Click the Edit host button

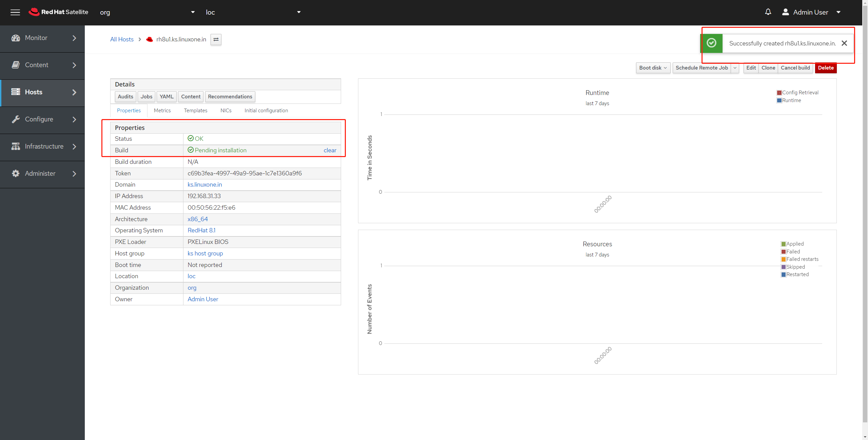751,68
